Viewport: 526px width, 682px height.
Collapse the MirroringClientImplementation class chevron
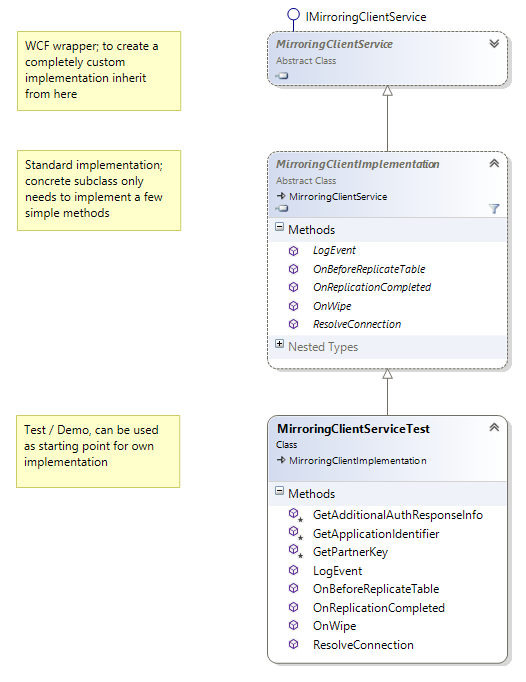click(494, 164)
